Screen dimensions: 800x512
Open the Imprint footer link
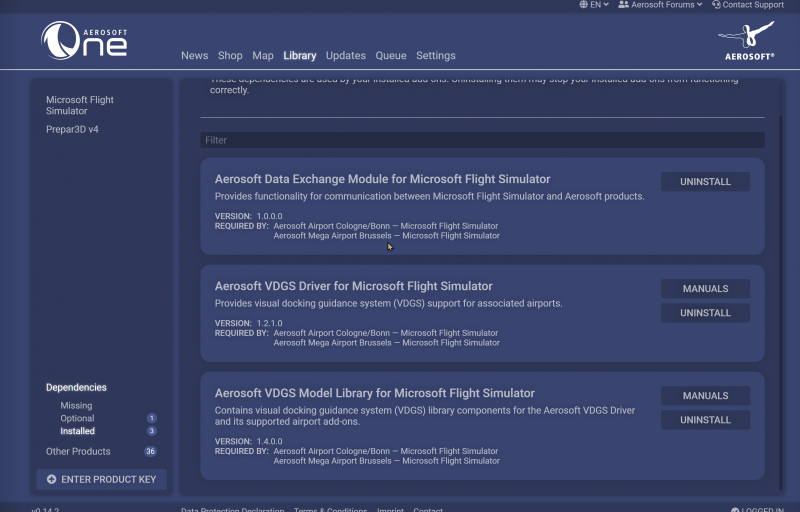point(390,509)
